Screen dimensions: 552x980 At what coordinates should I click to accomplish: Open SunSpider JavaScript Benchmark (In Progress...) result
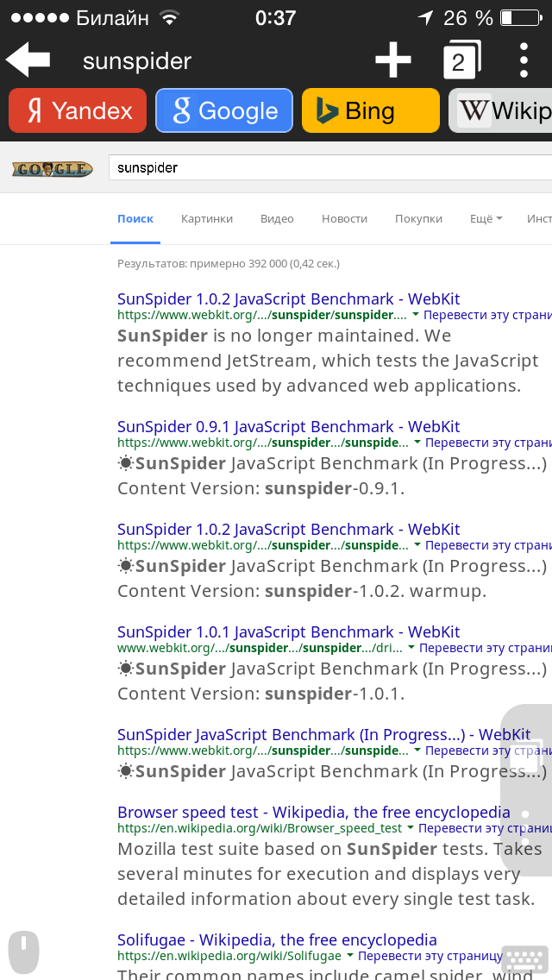(x=323, y=734)
